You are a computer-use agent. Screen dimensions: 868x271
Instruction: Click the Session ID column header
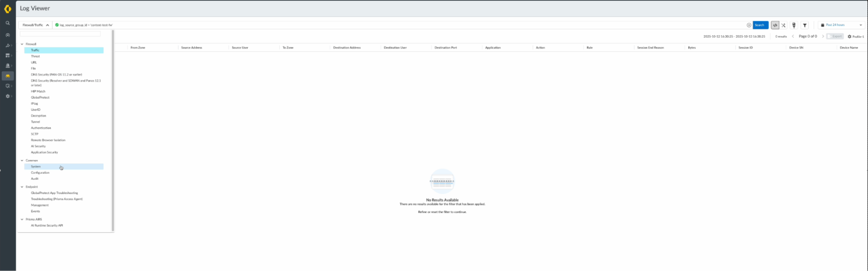pyautogui.click(x=746, y=48)
